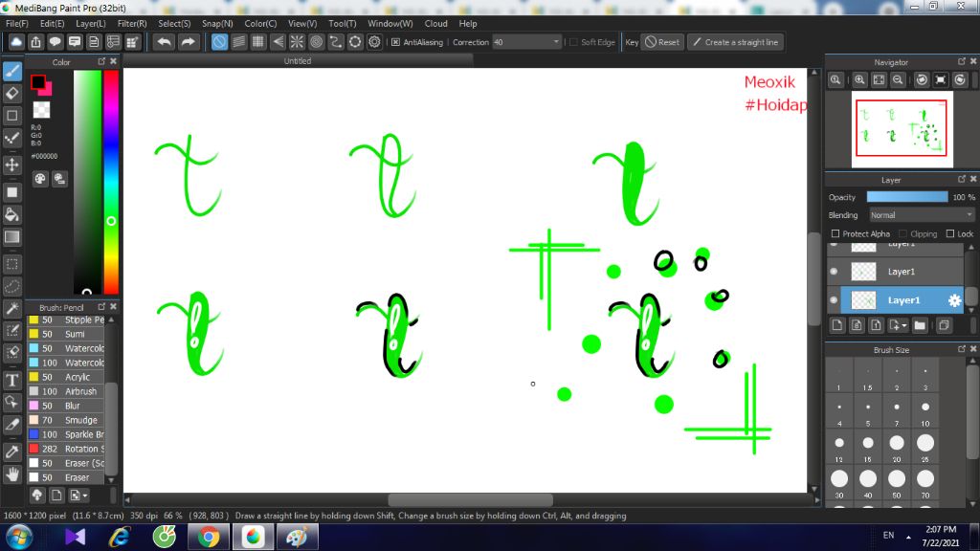Select the Hand tool

click(11, 474)
